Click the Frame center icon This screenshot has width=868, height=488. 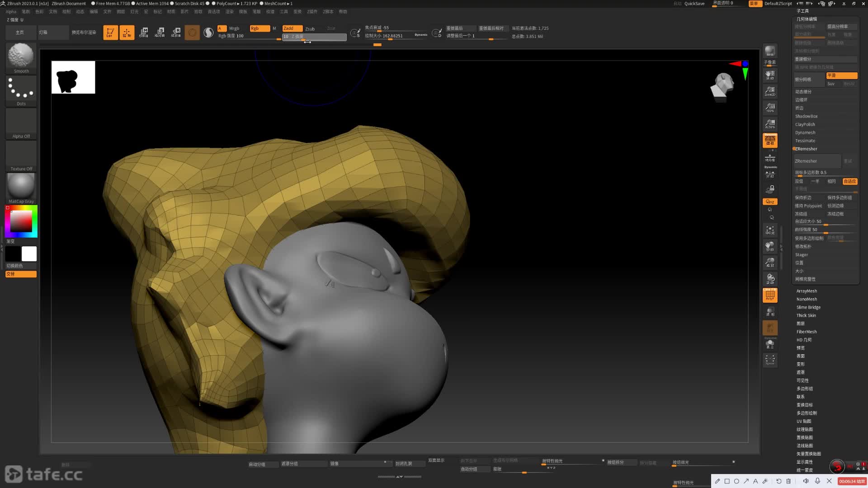pos(770,230)
